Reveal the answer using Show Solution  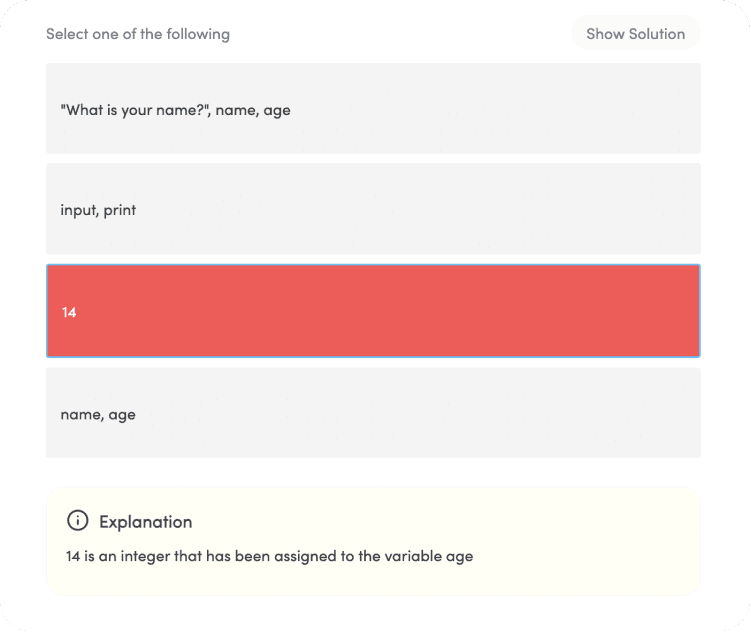(635, 34)
